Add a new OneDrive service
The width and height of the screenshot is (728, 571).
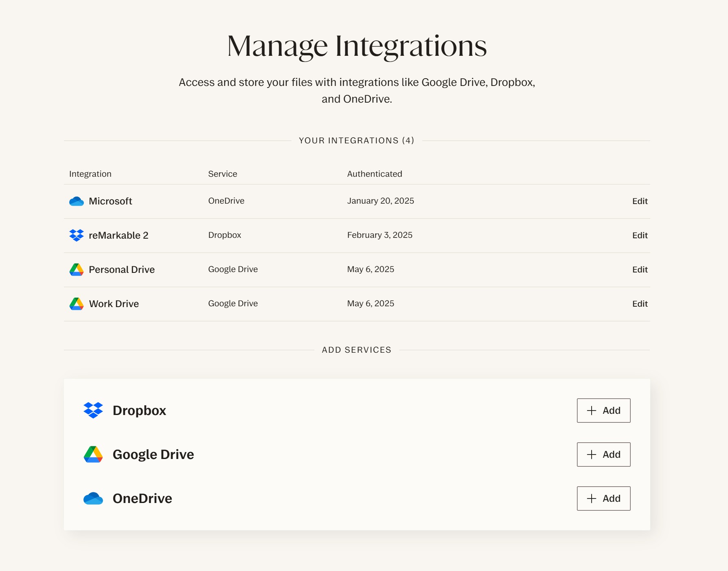point(603,499)
